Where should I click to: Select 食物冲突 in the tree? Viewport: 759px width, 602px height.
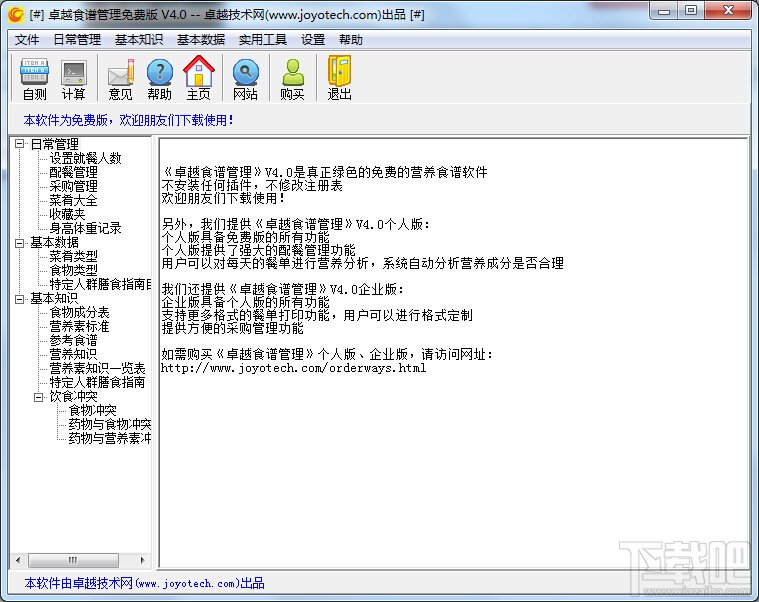click(92, 411)
